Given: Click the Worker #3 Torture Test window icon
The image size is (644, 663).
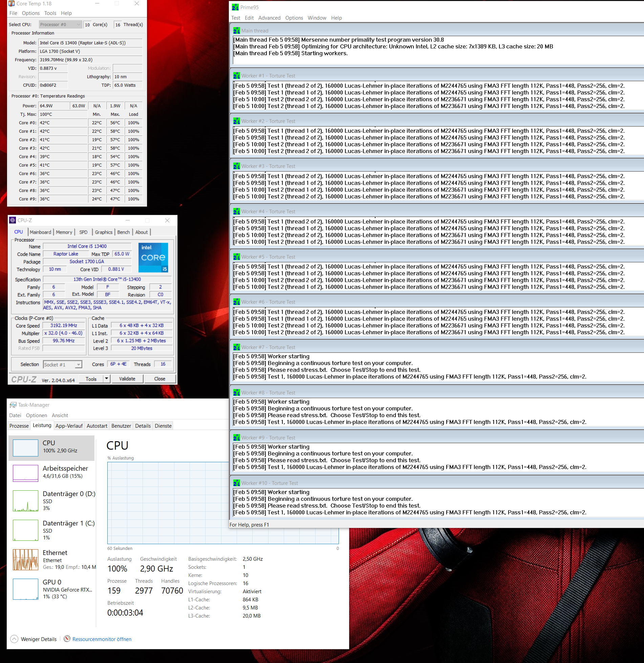Looking at the screenshot, I should [236, 166].
